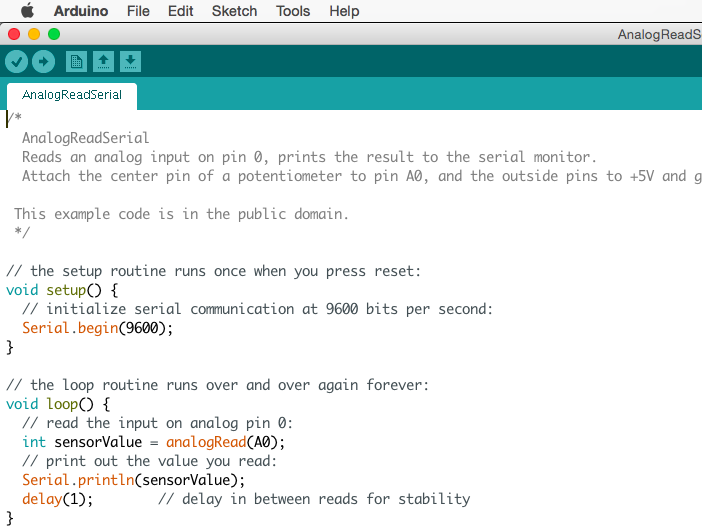Click comment 'read the input on analog pin 0:'
The image size is (702, 532).
tap(169, 424)
